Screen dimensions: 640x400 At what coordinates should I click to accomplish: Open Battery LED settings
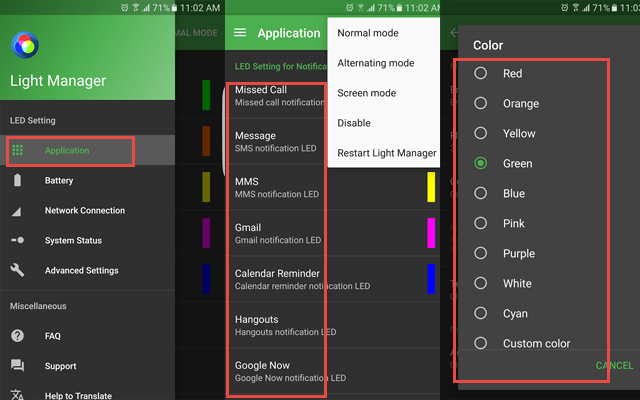(87, 180)
